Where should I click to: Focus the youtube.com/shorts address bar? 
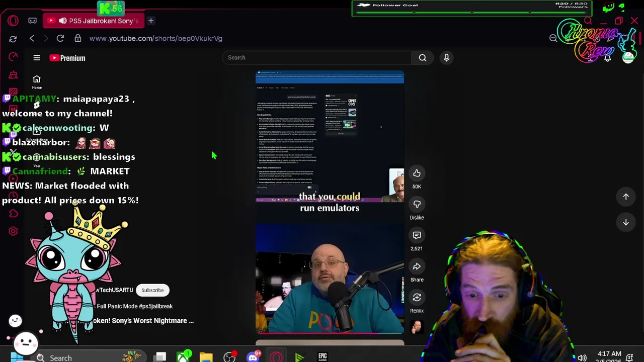[x=156, y=38]
